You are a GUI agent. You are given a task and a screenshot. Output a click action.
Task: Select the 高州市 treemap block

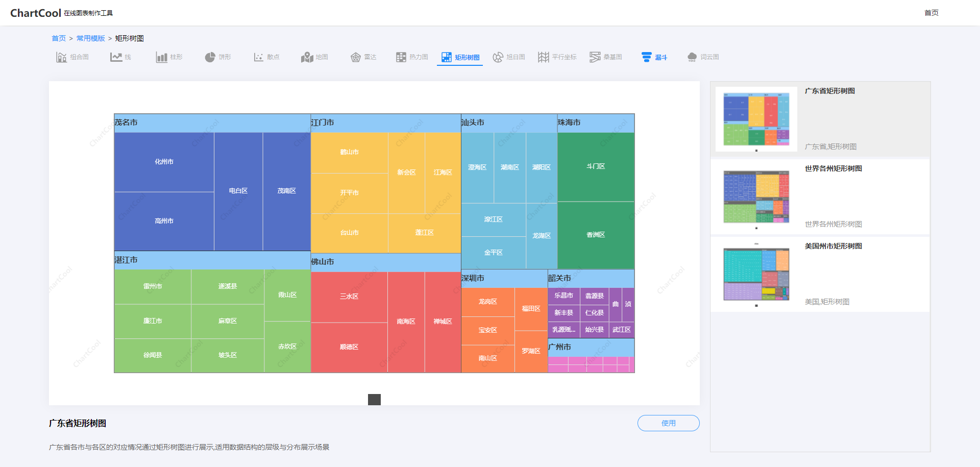[x=164, y=221]
